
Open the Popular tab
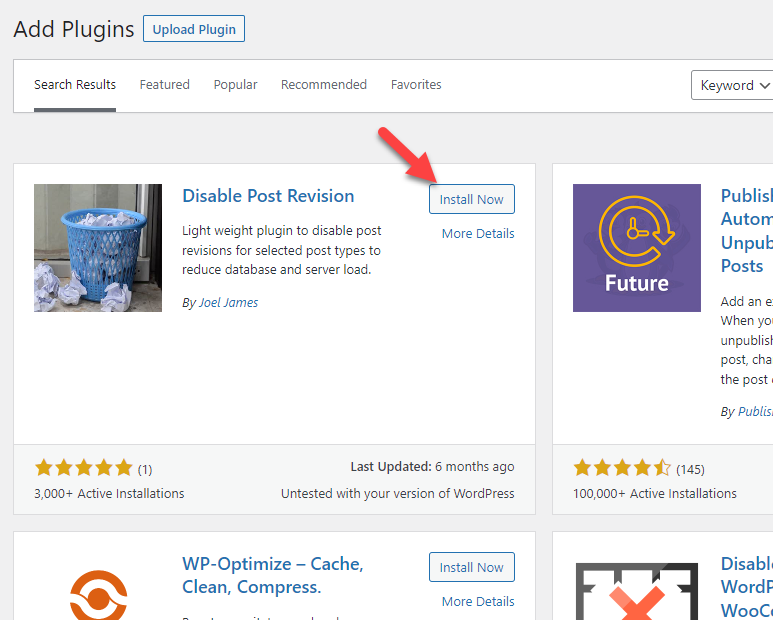pos(235,85)
